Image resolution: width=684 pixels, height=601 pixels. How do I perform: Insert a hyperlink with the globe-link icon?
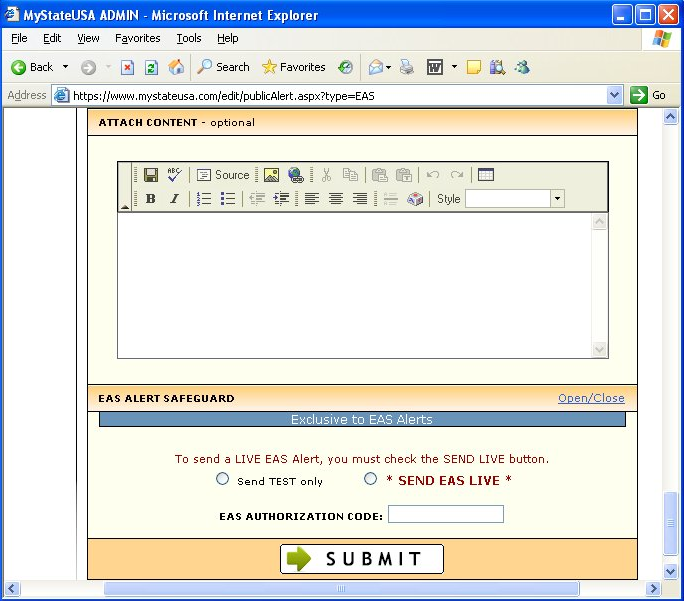point(296,175)
